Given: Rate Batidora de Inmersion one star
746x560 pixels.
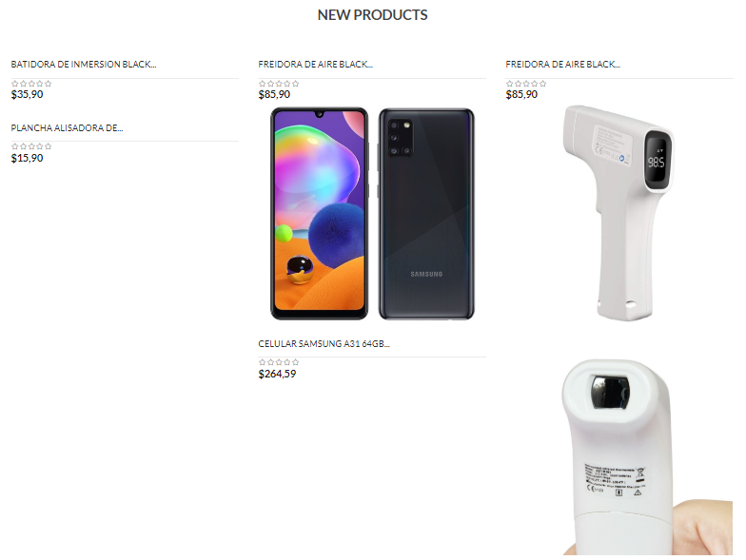Looking at the screenshot, I should pyautogui.click(x=15, y=84).
